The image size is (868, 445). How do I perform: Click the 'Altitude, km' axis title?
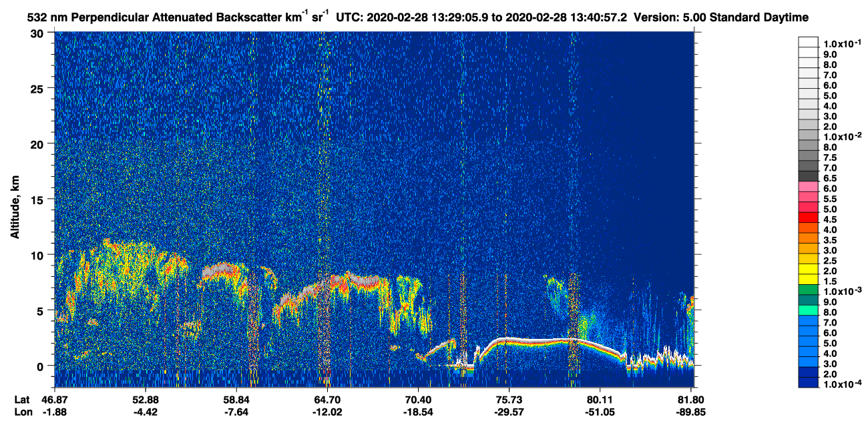pyautogui.click(x=14, y=209)
